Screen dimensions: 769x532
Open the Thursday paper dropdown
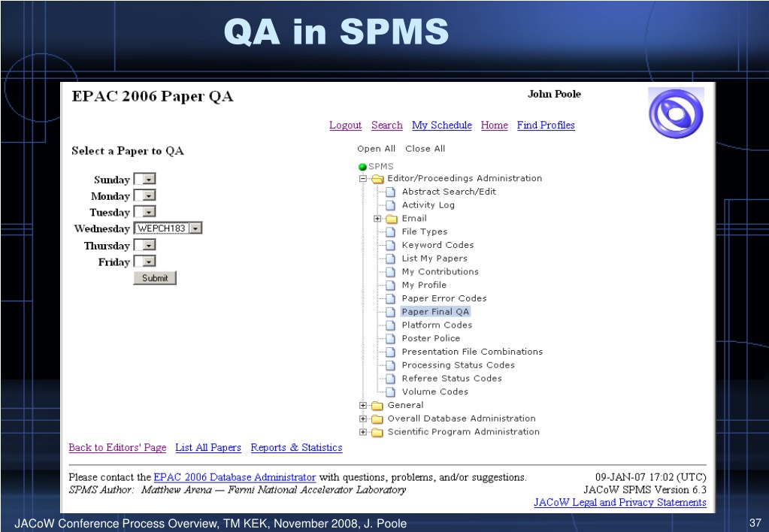pyautogui.click(x=145, y=245)
